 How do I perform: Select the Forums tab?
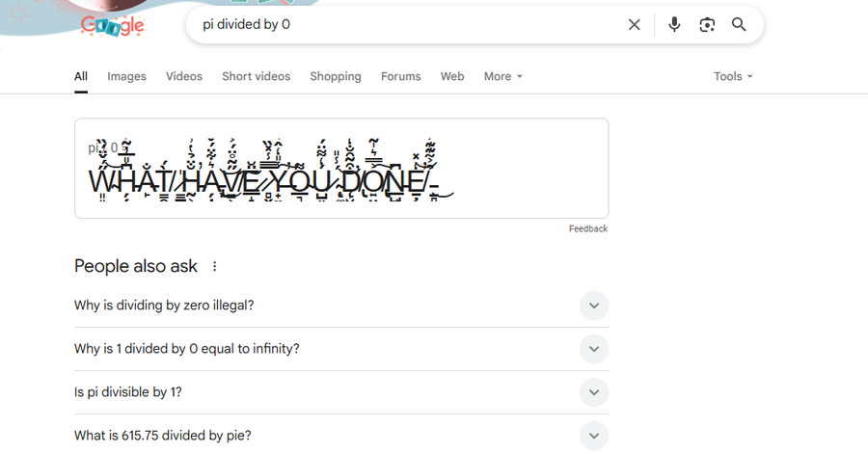tap(400, 77)
